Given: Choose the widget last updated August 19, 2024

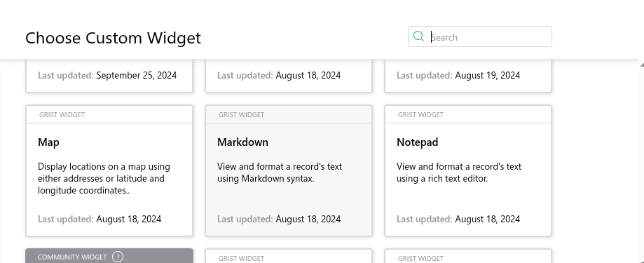Looking at the screenshot, I should (x=468, y=76).
